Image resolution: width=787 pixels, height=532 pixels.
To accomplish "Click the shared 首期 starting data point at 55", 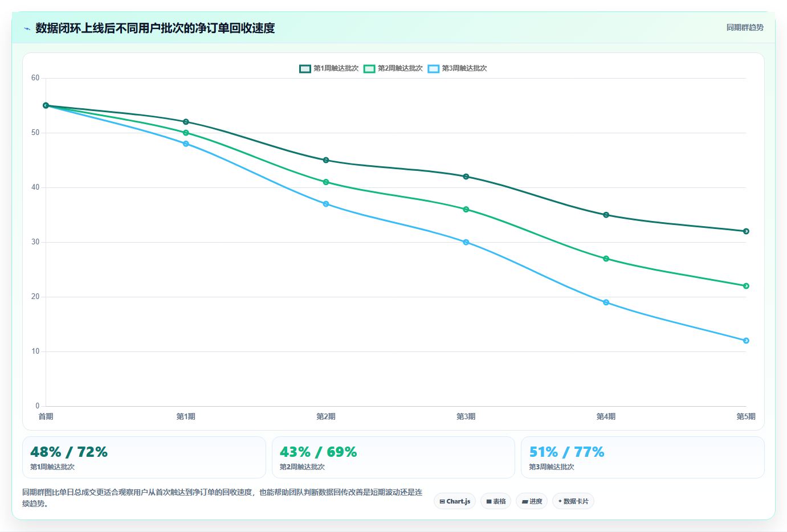I will tap(46, 105).
